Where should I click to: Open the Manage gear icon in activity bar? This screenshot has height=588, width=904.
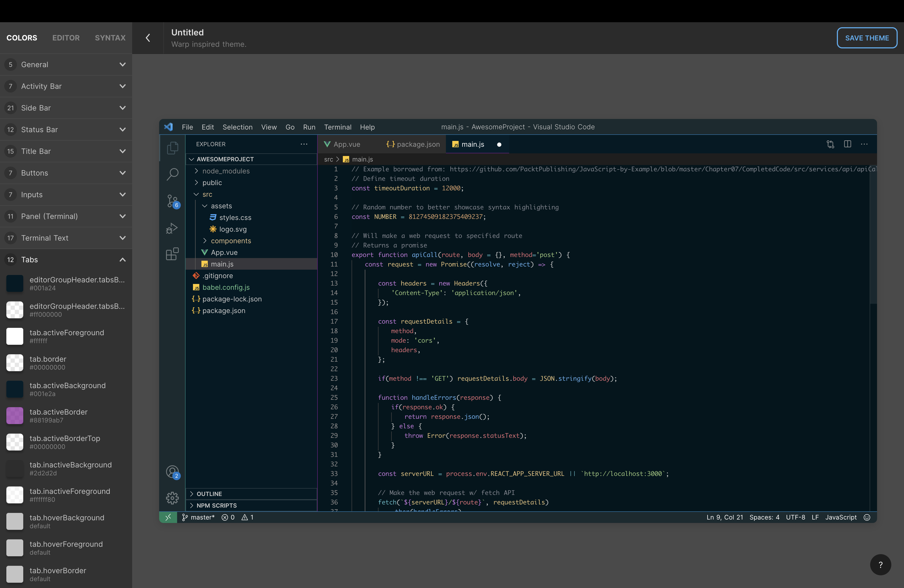172,498
